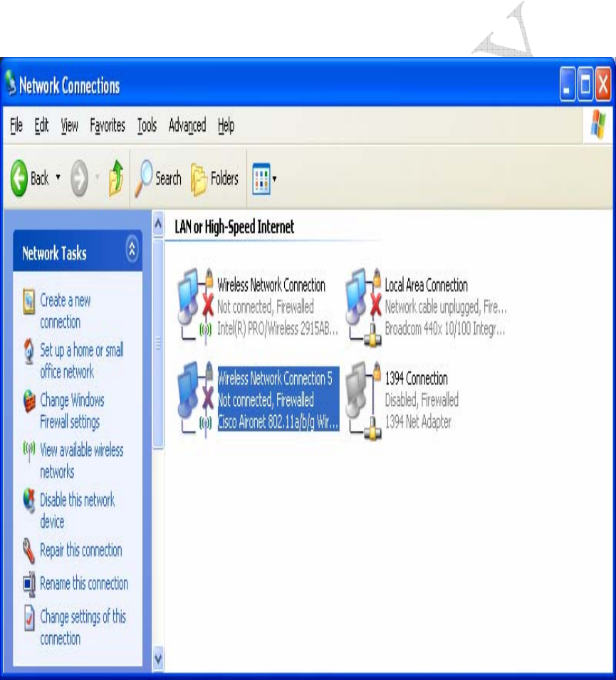This screenshot has height=680, width=616.
Task: Click Intel(R) PRO/Wireless 2915AB adapter text
Action: pyautogui.click(x=278, y=329)
